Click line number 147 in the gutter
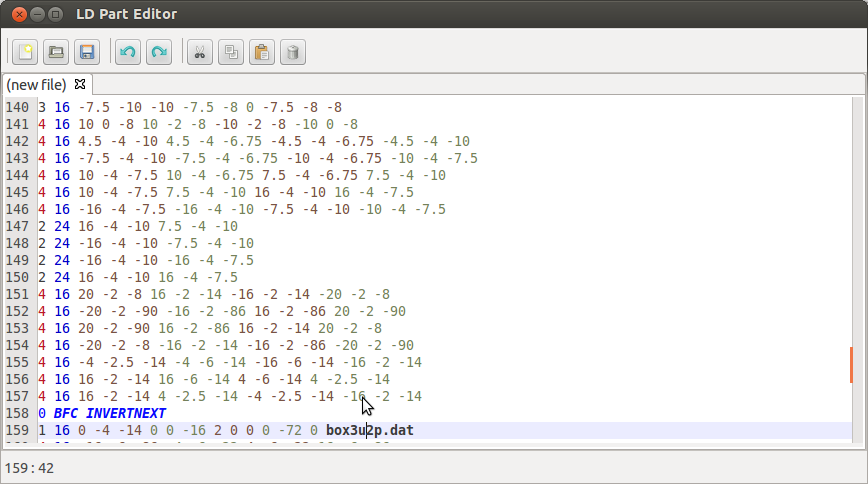The width and height of the screenshot is (868, 484). pyautogui.click(x=17, y=226)
